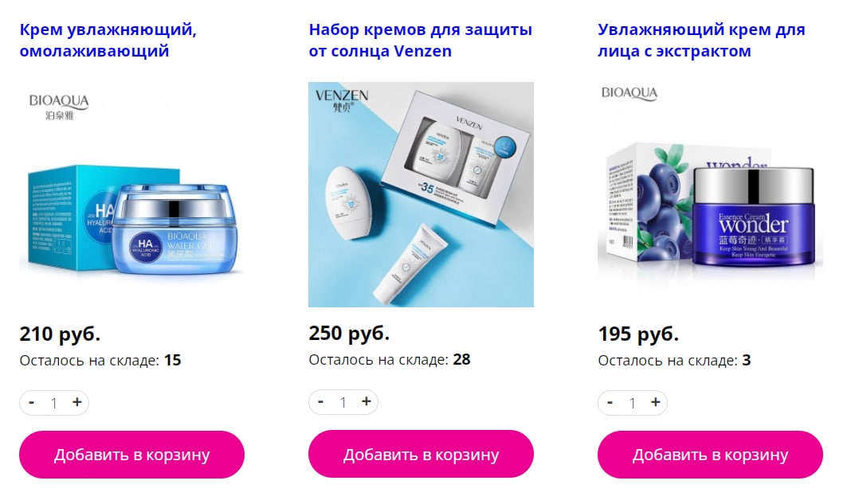Image resolution: width=855 pixels, height=504 pixels.
Task: Decrease quantity of the 210 руб. cream
Action: coord(32,403)
